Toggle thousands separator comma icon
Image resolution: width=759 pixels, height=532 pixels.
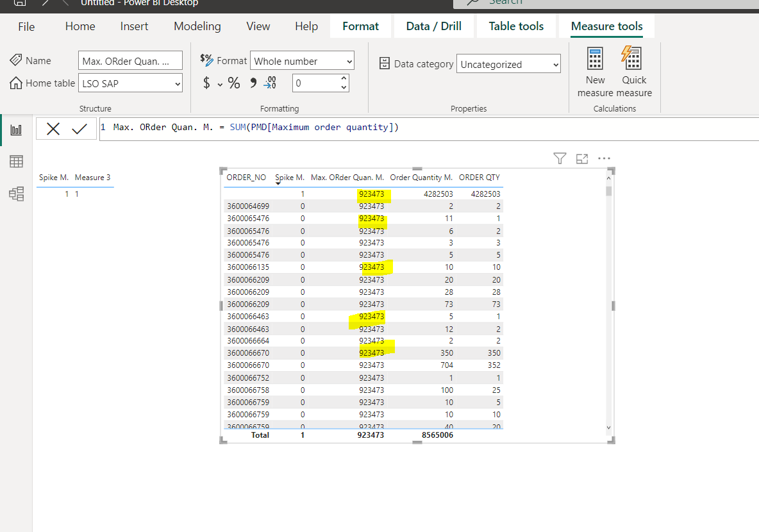coord(253,83)
